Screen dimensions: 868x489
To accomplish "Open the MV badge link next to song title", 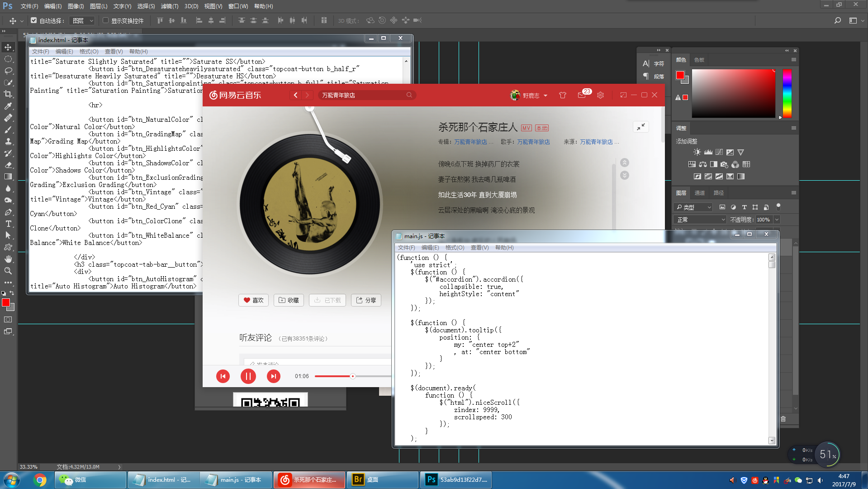I will 526,128.
